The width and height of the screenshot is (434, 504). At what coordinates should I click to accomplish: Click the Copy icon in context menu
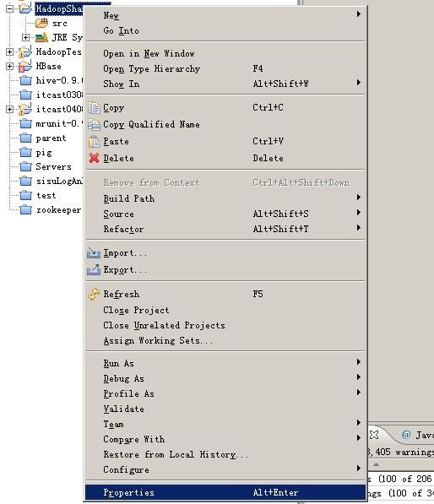tap(95, 108)
